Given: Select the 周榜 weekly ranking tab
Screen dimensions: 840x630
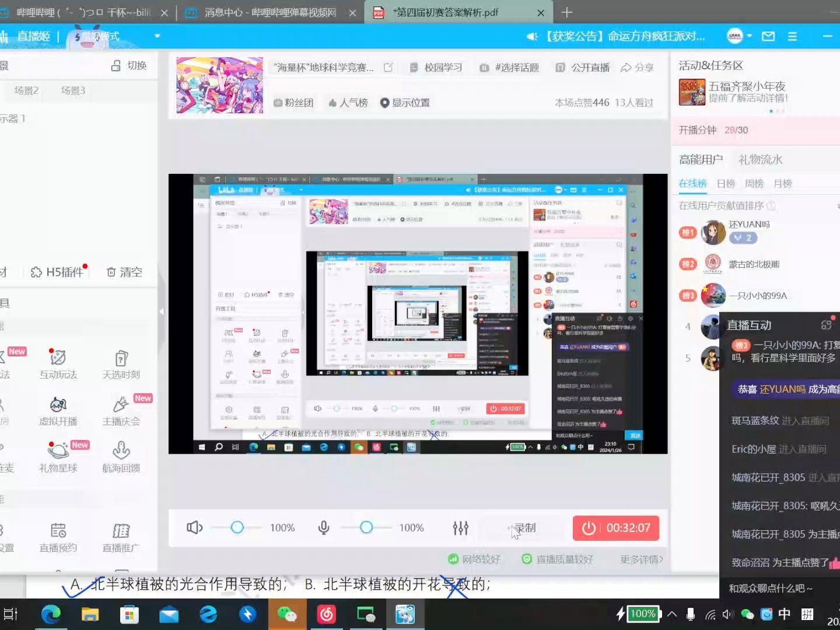Looking at the screenshot, I should click(754, 184).
